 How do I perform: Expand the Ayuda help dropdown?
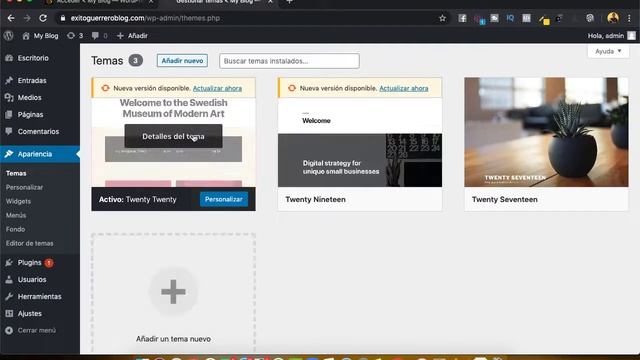click(x=608, y=51)
